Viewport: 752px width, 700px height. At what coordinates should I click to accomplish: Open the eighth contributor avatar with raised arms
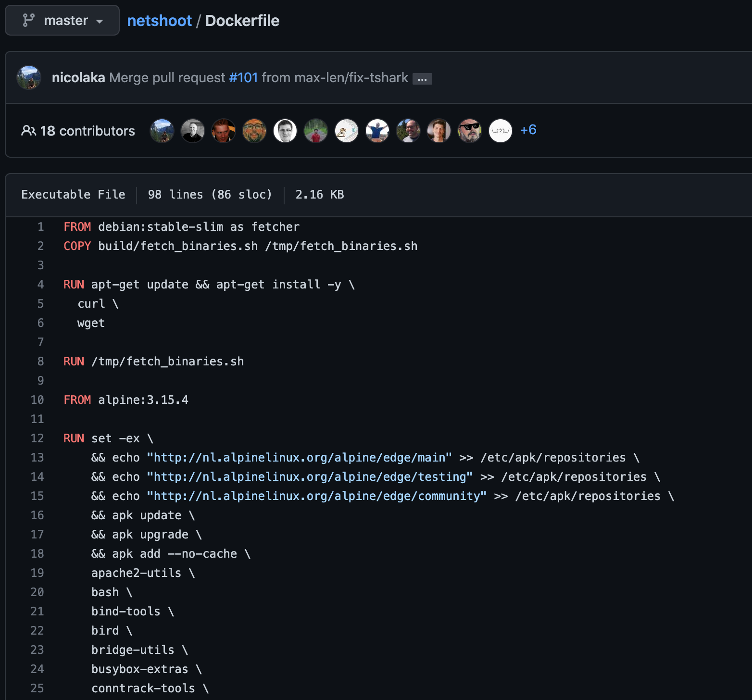(377, 131)
